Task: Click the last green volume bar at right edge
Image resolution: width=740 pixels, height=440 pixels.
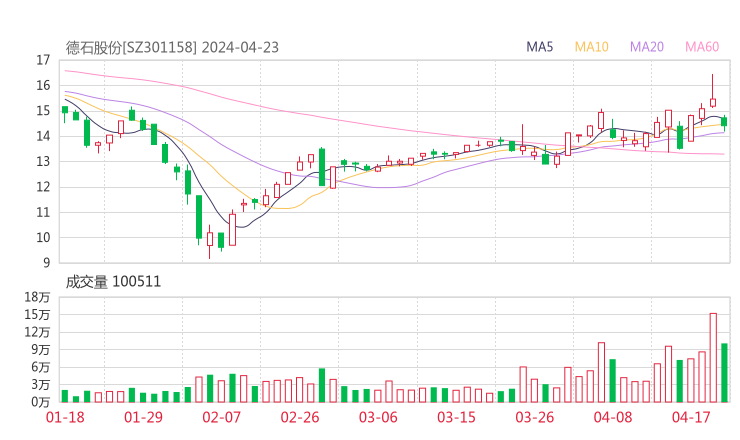Action: pyautogui.click(x=724, y=373)
